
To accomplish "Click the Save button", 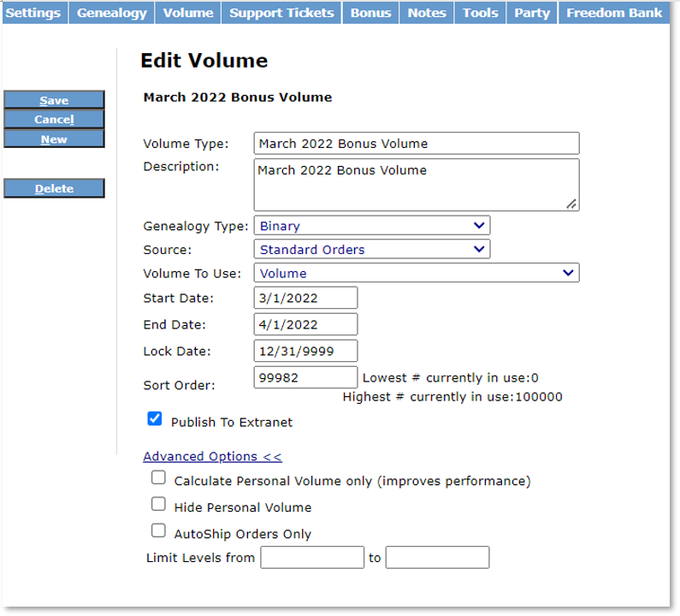I will [x=54, y=100].
